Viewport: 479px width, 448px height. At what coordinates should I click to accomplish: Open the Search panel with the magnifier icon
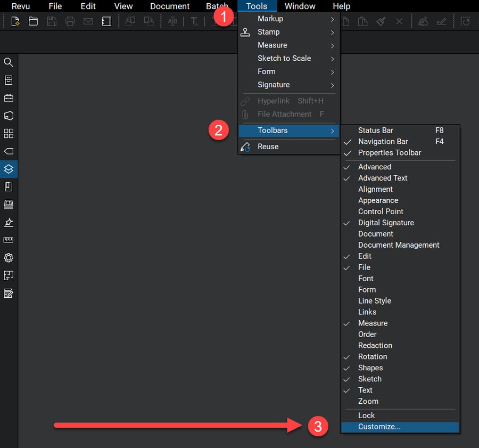(x=9, y=62)
